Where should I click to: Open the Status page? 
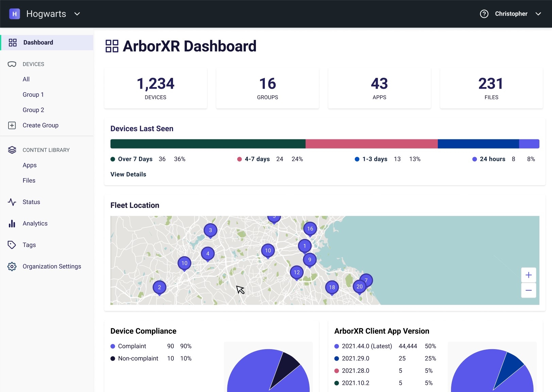pos(31,202)
